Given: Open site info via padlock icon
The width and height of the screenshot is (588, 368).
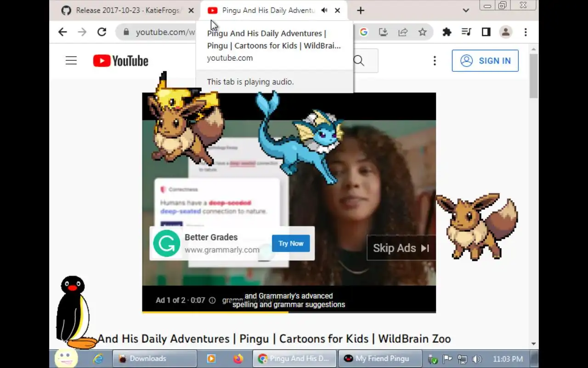Looking at the screenshot, I should click(x=126, y=32).
